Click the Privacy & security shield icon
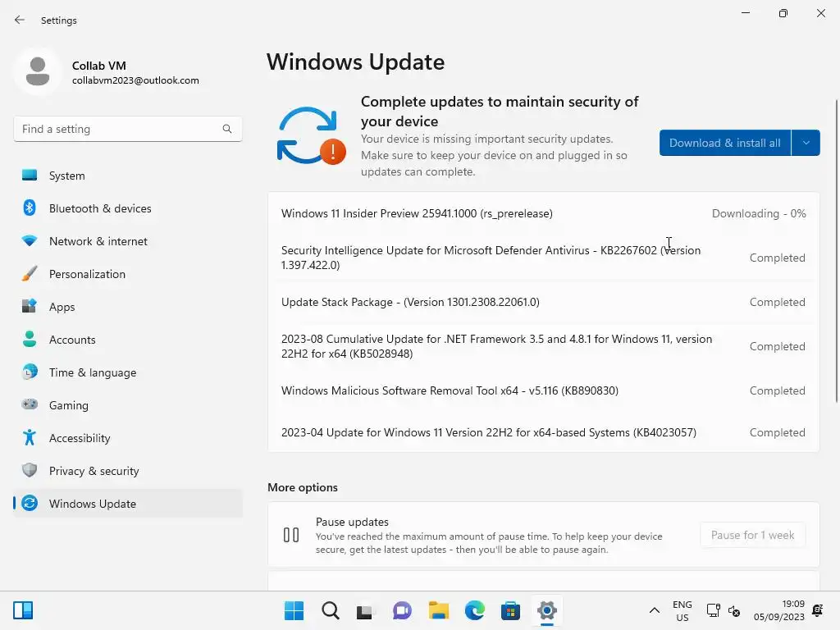The height and width of the screenshot is (630, 840). coord(30,470)
